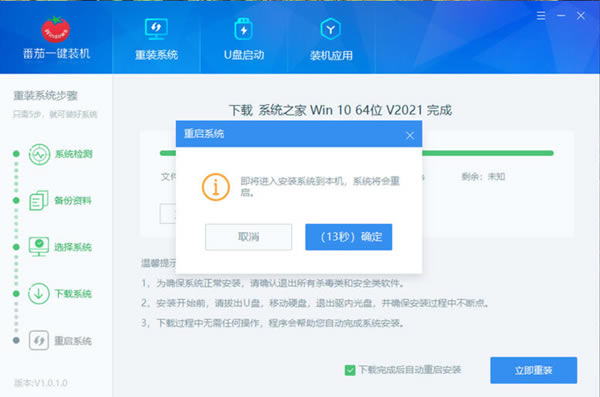Screen dimensions: 600x397
Task: Click the version text V1.0.1.0
Action: 41,383
